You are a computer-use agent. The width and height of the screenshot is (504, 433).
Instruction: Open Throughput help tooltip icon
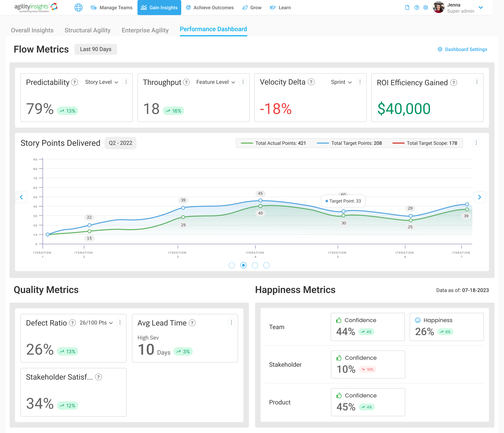pos(186,82)
